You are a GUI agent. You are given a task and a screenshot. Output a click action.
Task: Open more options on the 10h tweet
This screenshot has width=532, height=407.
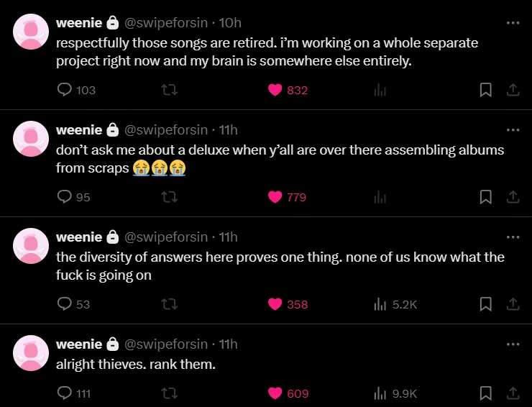[x=513, y=23]
